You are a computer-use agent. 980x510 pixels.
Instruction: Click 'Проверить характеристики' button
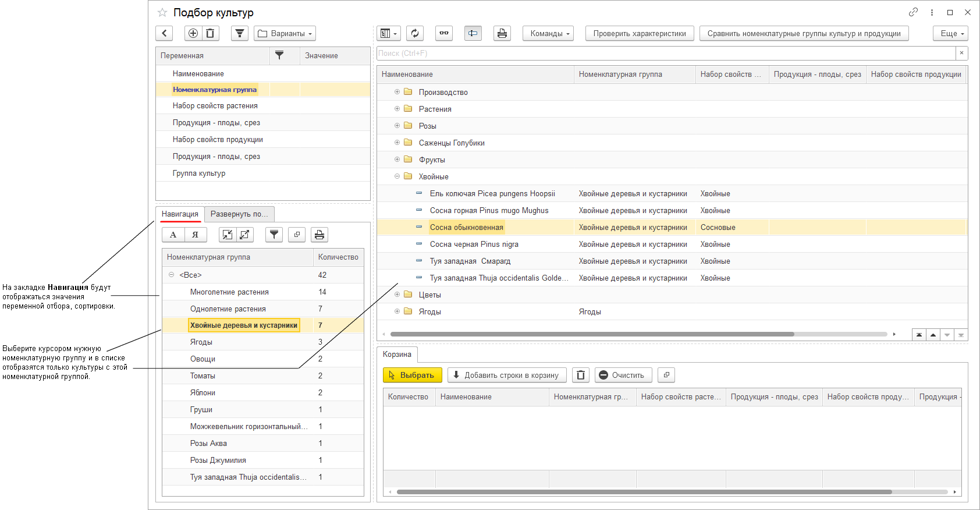(x=639, y=33)
